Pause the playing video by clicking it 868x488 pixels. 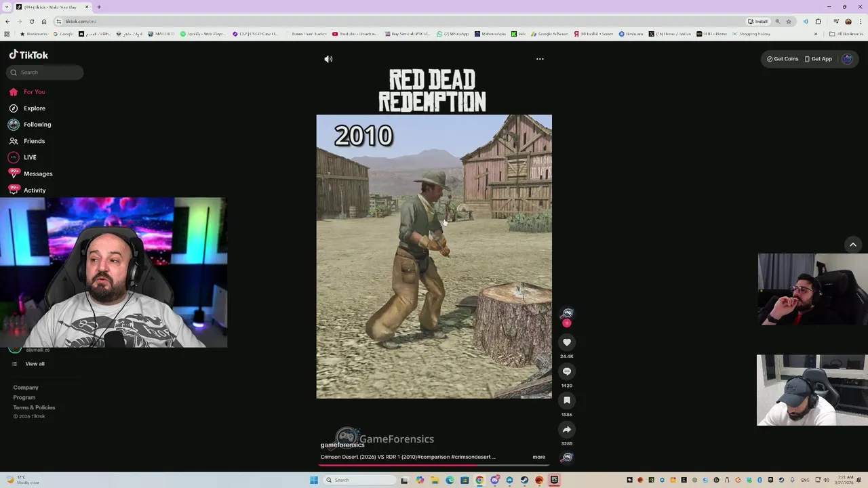pyautogui.click(x=434, y=256)
